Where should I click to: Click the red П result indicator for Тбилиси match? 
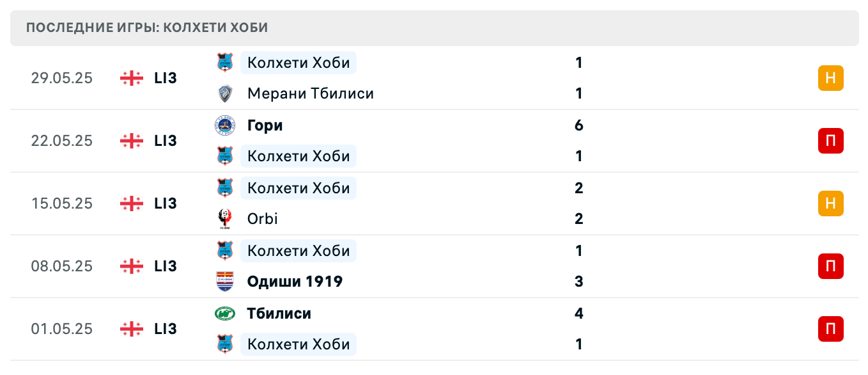pos(830,328)
